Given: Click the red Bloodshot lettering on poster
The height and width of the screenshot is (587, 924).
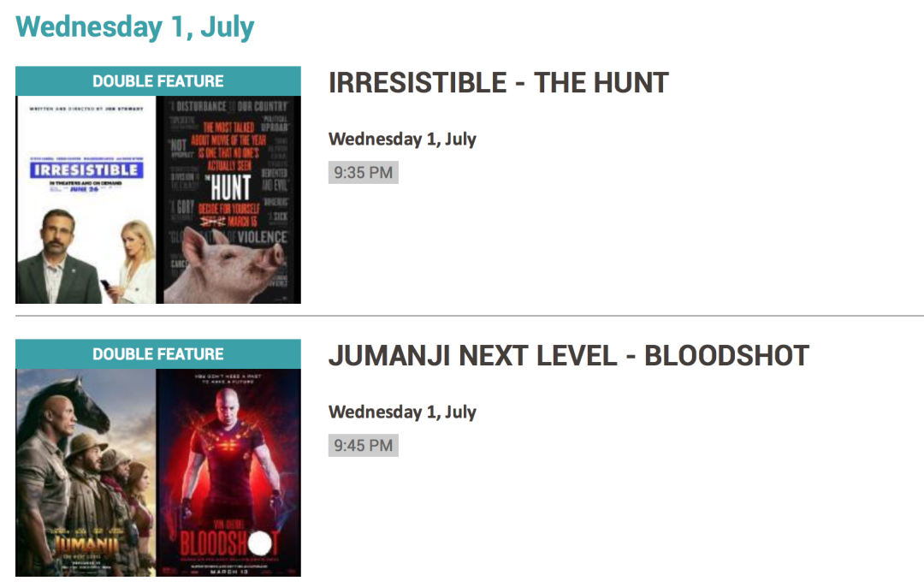Looking at the screenshot, I should (x=227, y=543).
